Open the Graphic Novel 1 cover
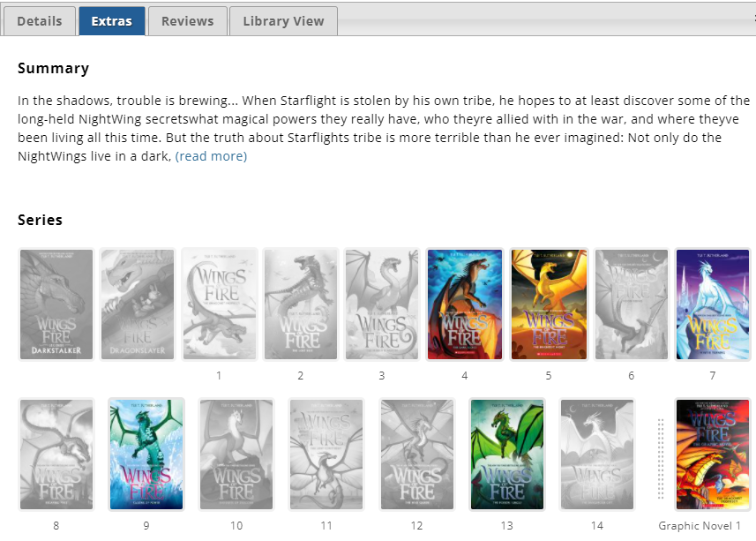Screen dimensions: 756x541 (712, 455)
